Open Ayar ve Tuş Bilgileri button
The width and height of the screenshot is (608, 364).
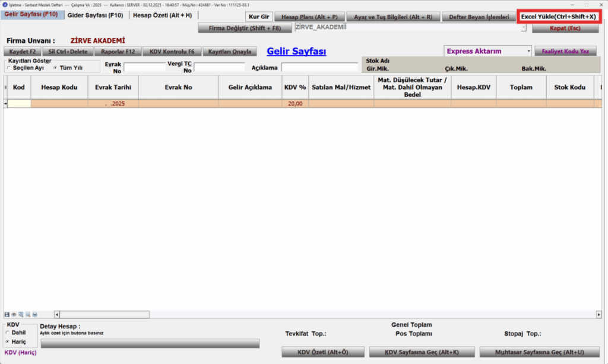tap(393, 17)
